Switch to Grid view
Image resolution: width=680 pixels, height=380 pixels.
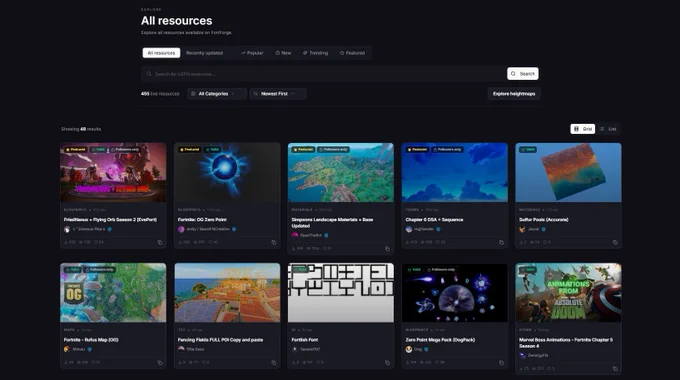(x=582, y=129)
